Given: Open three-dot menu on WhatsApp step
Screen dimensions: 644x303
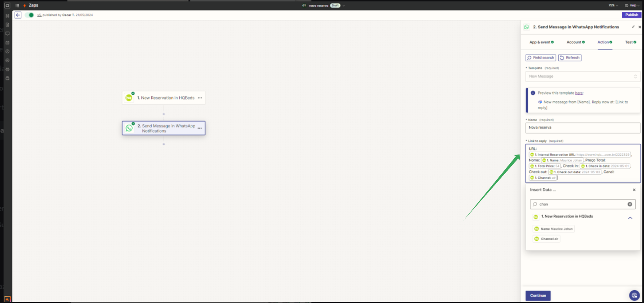Looking at the screenshot, I should [200, 128].
